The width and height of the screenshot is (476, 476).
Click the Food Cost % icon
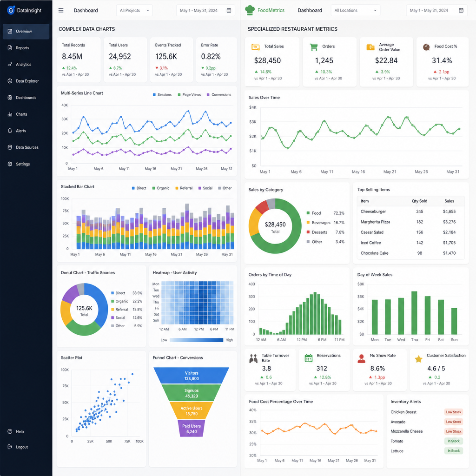click(x=427, y=47)
